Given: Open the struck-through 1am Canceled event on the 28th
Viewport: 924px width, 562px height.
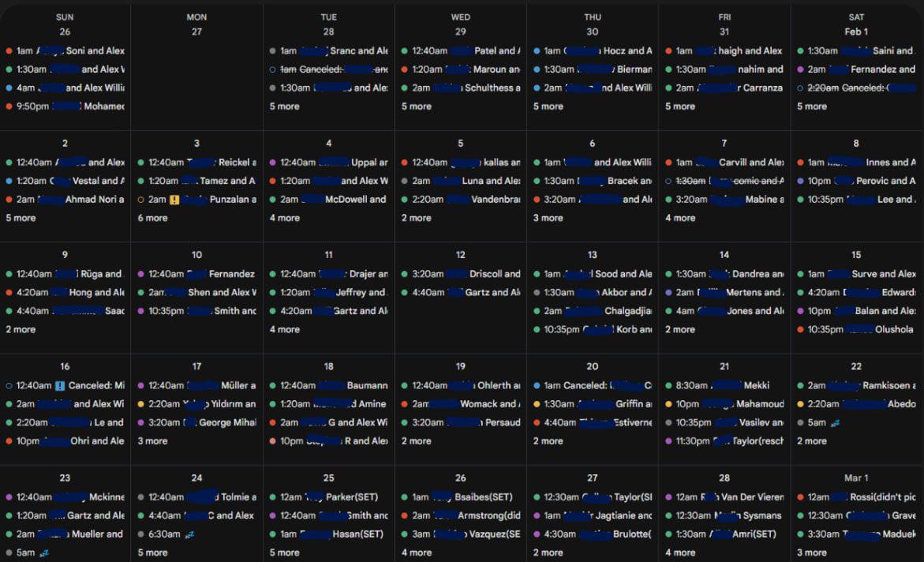Looking at the screenshot, I should 329,69.
